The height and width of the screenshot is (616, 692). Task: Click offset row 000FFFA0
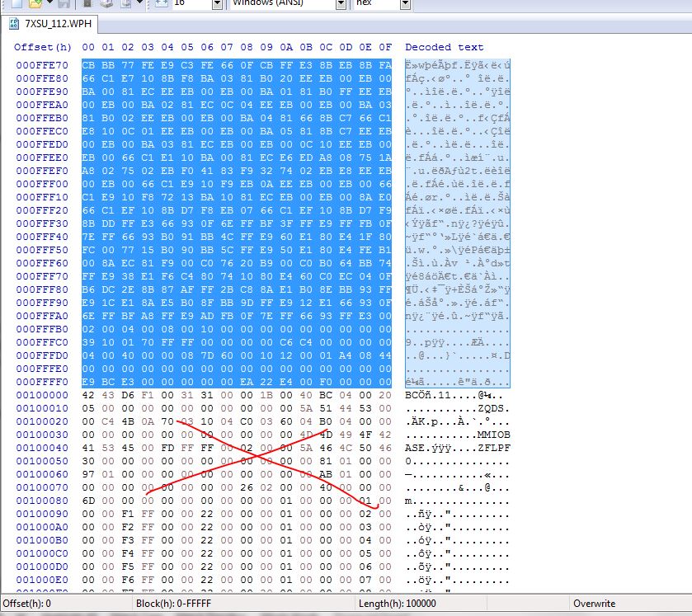click(x=42, y=316)
